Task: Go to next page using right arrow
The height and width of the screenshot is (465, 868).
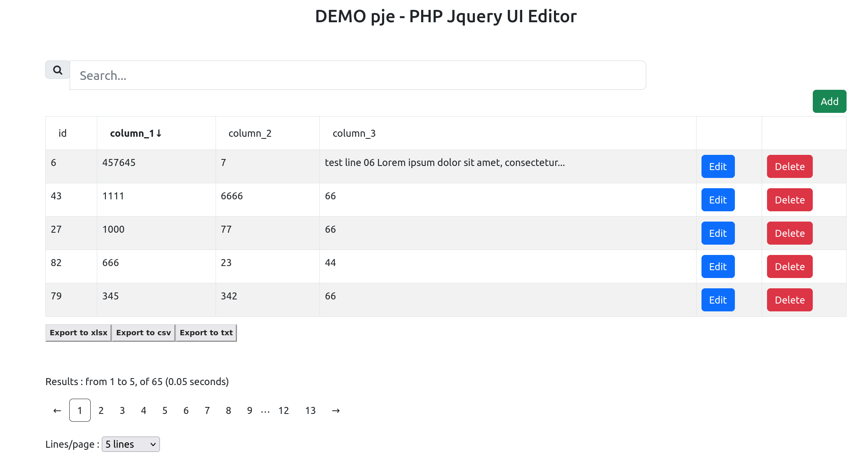Action: click(335, 410)
